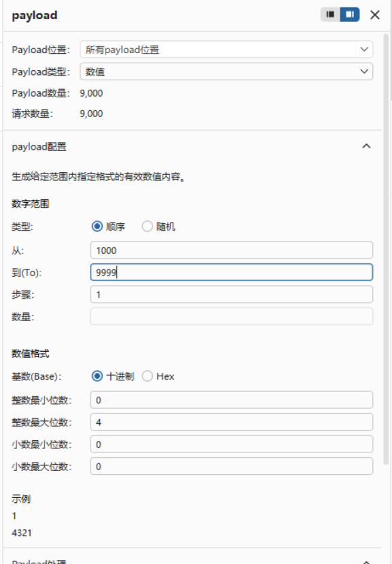The width and height of the screenshot is (392, 564).
Task: Click the 小数最小位数 field
Action: tap(231, 444)
